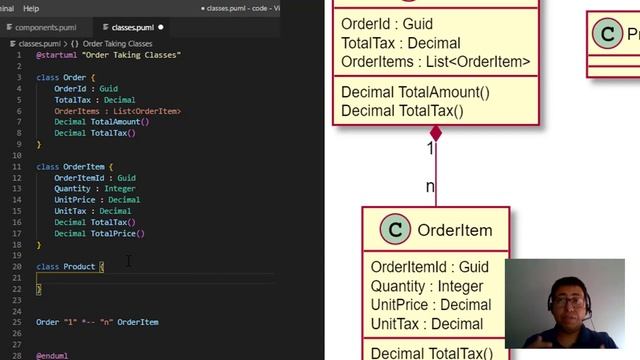Viewport: 640px width, 360px height.
Task: Click 'UnitTax : Decimal' in diagram
Action: [x=427, y=324]
